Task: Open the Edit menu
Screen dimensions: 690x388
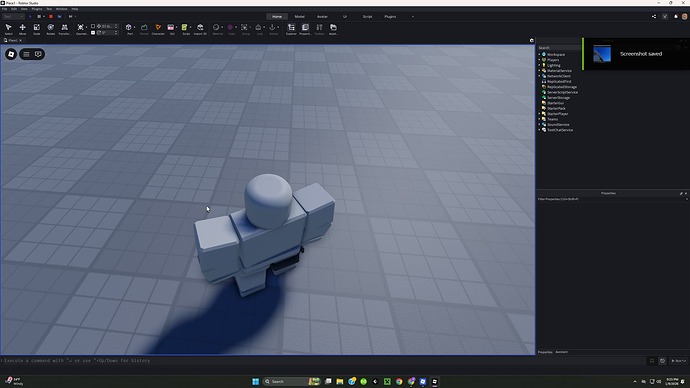Action: coord(14,9)
